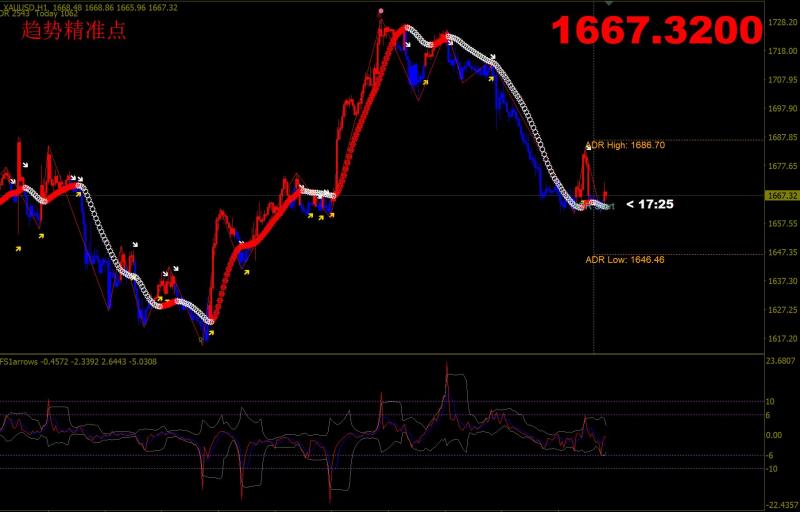Click the 1728.20 price scale label
Image resolution: width=800 pixels, height=512 pixels.
click(780, 21)
